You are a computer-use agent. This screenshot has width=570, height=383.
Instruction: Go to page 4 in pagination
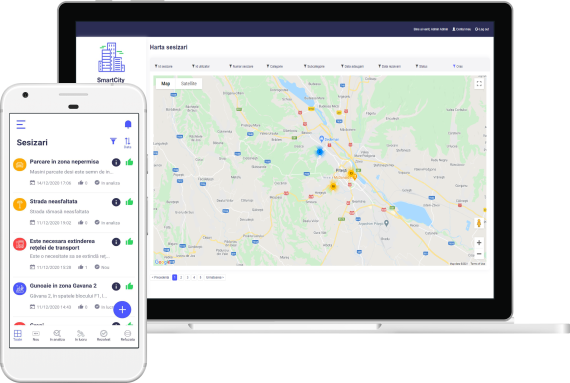[194, 277]
